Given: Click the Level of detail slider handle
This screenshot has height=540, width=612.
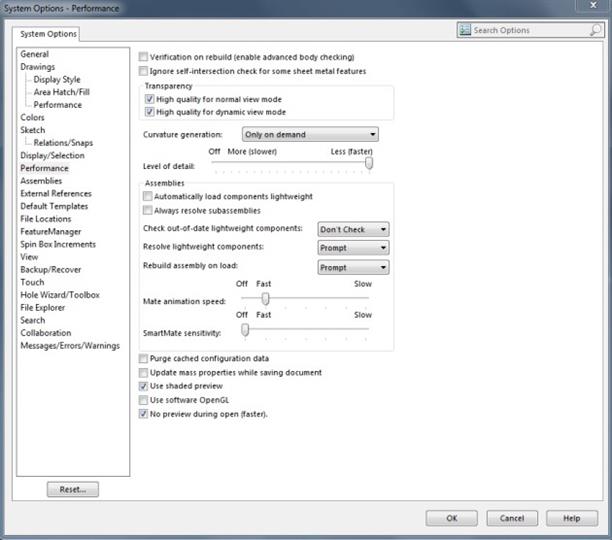Looking at the screenshot, I should [x=369, y=163].
